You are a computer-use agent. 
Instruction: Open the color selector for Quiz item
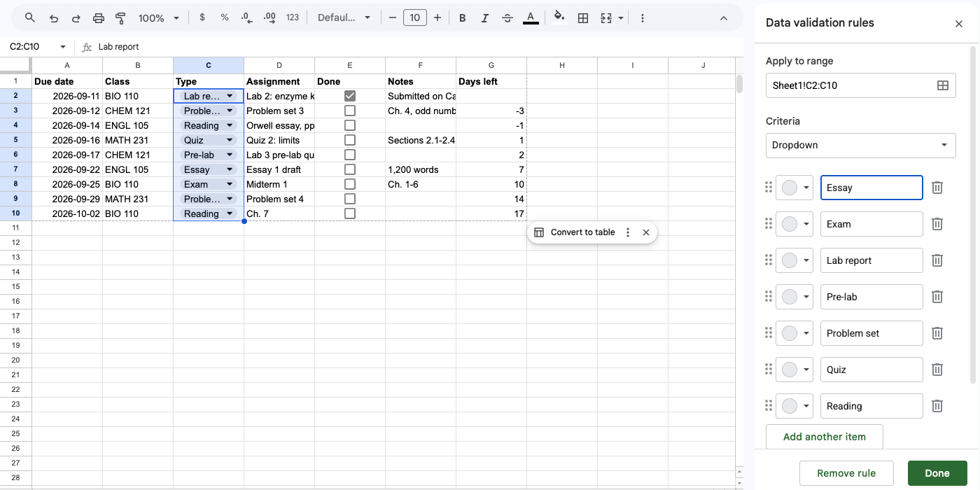(x=794, y=370)
